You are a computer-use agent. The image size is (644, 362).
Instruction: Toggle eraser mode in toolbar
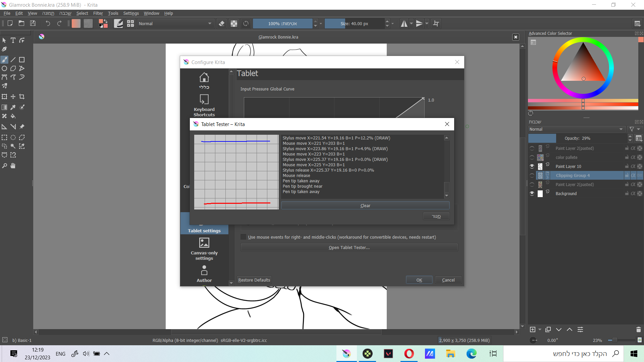pos(221,23)
